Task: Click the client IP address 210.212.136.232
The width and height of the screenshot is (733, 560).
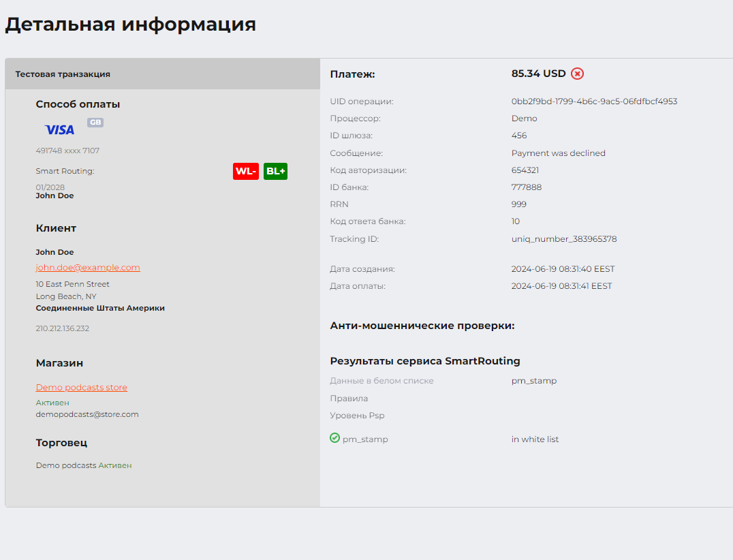Action: point(63,328)
